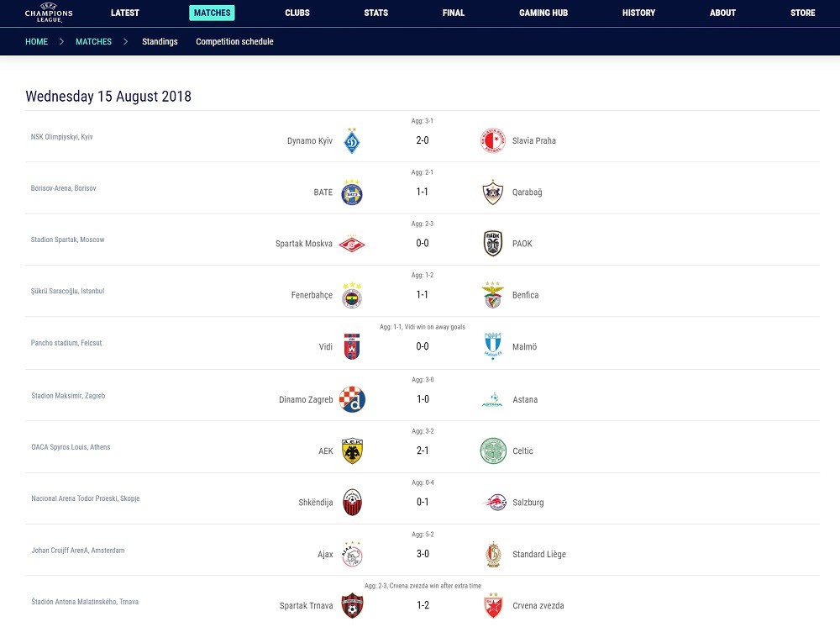Go to the STATS section
Image resolution: width=840 pixels, height=643 pixels.
point(376,13)
